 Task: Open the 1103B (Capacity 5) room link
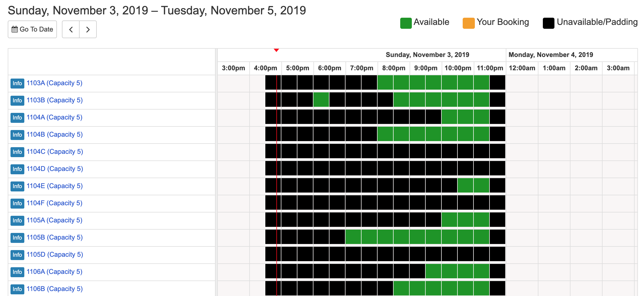tap(55, 100)
